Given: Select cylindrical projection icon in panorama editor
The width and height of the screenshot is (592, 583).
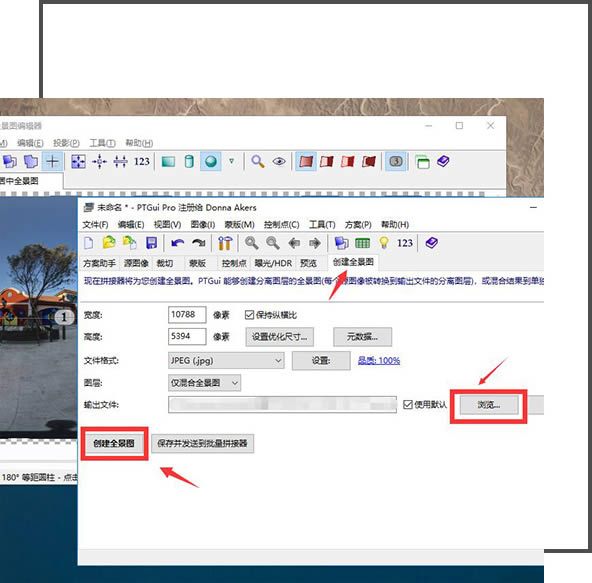Looking at the screenshot, I should point(189,162).
